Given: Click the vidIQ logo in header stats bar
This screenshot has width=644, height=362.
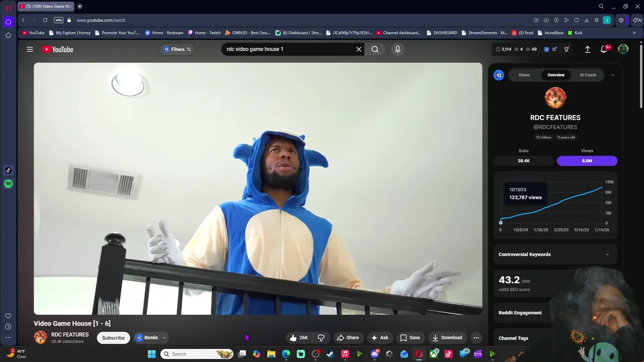Looking at the screenshot, I should [x=546, y=49].
